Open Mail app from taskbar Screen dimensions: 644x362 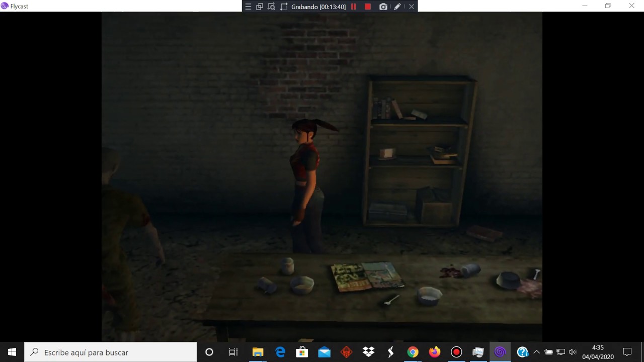coord(324,352)
